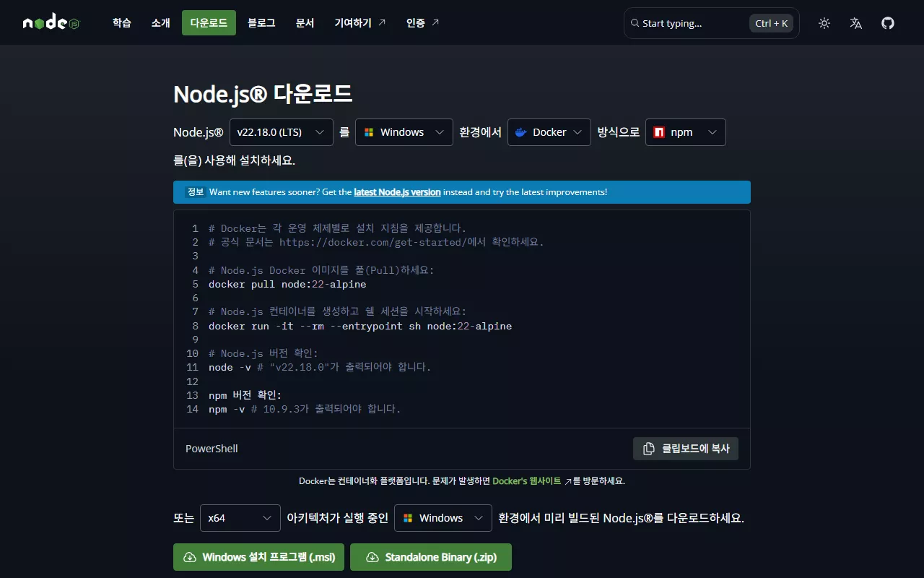Download Standalone Binary (.zip)
The height and width of the screenshot is (578, 924).
[431, 557]
